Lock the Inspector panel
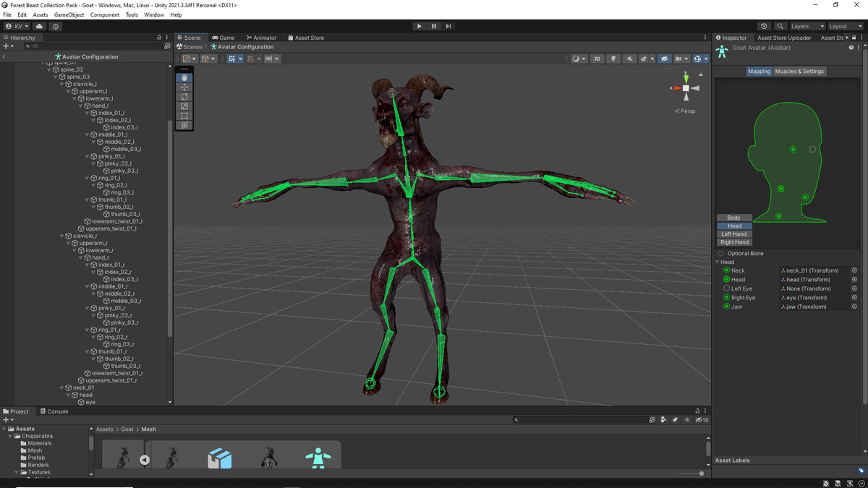The height and width of the screenshot is (488, 868). coord(854,38)
